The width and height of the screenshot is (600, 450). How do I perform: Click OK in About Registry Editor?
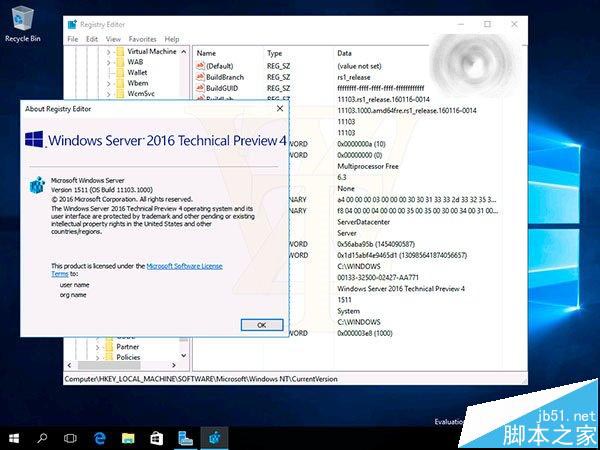262,325
